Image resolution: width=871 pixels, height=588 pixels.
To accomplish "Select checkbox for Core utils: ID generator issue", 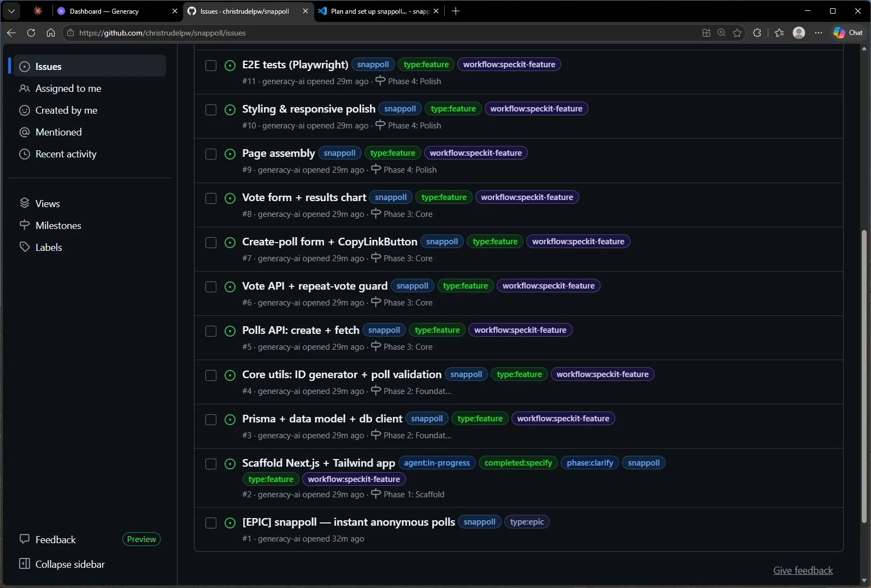I will click(x=211, y=375).
